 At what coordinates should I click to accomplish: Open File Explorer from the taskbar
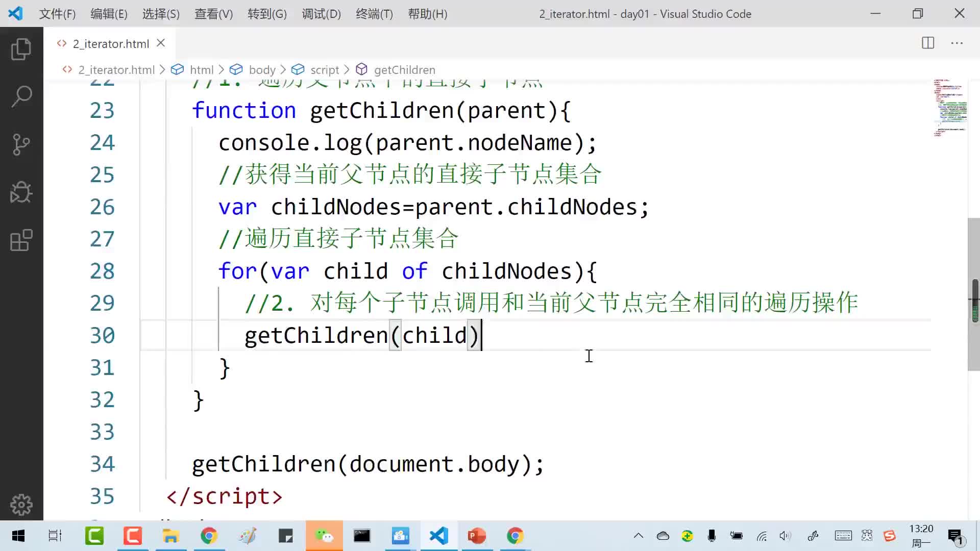tap(170, 536)
